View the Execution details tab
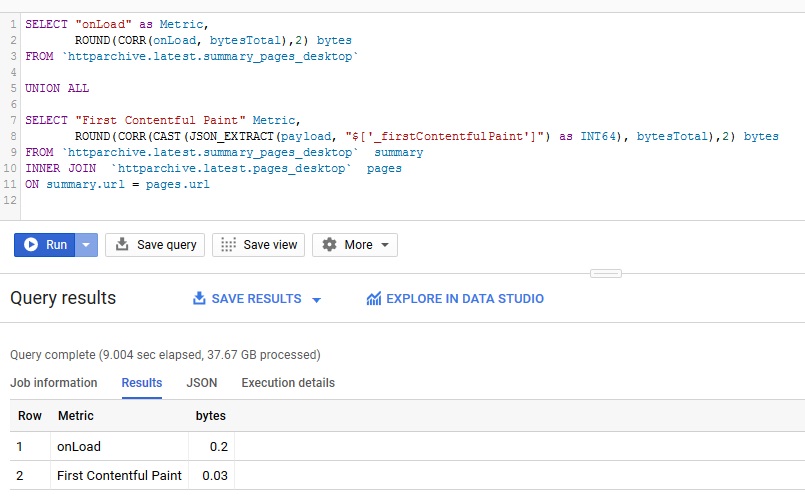The width and height of the screenshot is (805, 497). [x=288, y=383]
